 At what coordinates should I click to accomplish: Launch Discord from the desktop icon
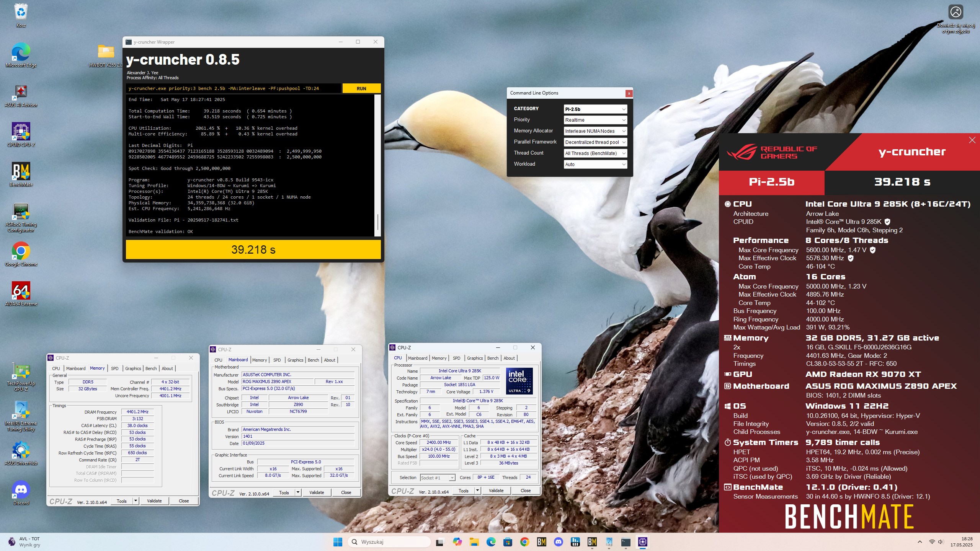[x=21, y=493]
